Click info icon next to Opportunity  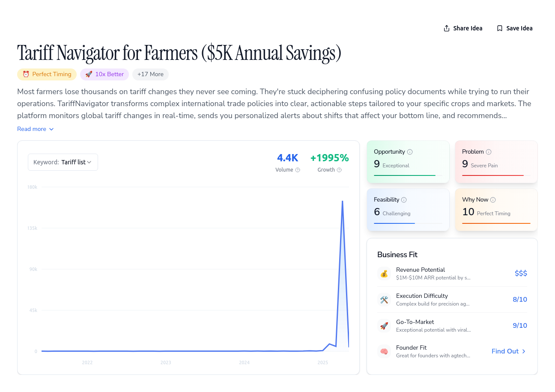click(410, 152)
